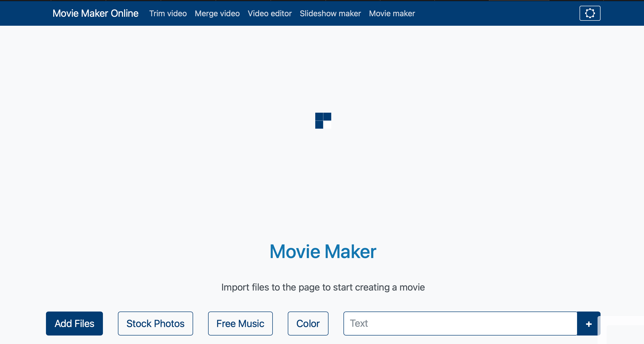Browse Stock Photos

[x=155, y=323]
